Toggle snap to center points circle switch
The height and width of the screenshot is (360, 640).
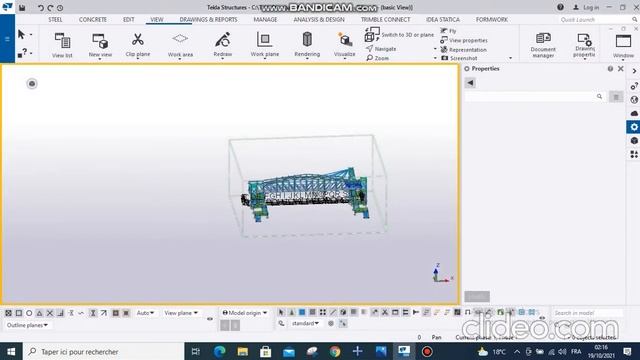click(x=29, y=313)
